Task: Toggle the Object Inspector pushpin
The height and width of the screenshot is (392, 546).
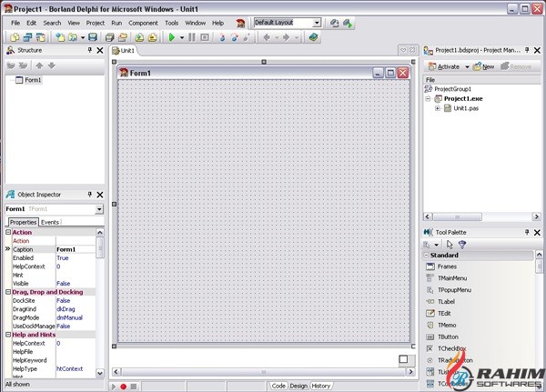Action: [89, 195]
